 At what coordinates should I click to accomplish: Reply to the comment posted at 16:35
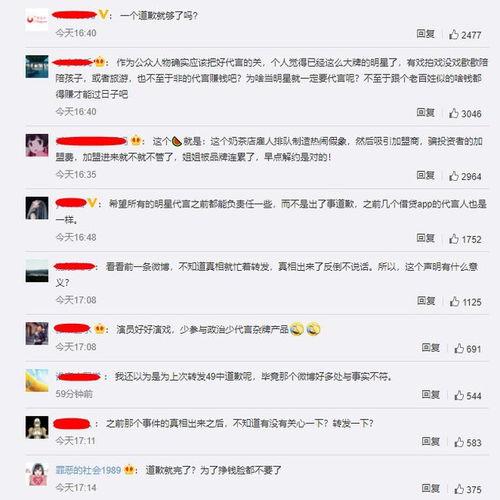(x=425, y=175)
